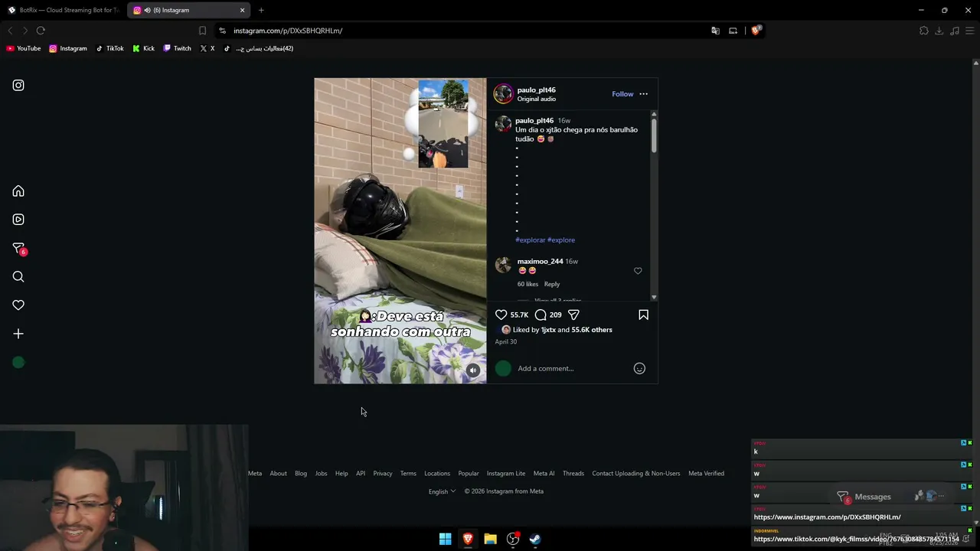This screenshot has height=551, width=980.
Task: Create a new post with plus icon
Action: tap(18, 334)
